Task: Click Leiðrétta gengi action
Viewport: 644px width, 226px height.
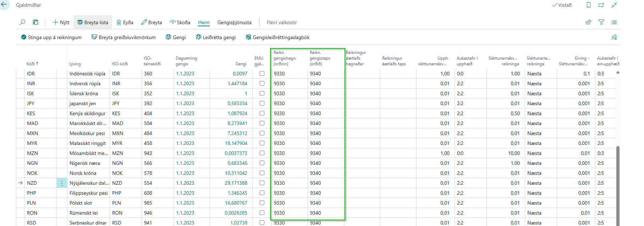Action: coord(216,37)
